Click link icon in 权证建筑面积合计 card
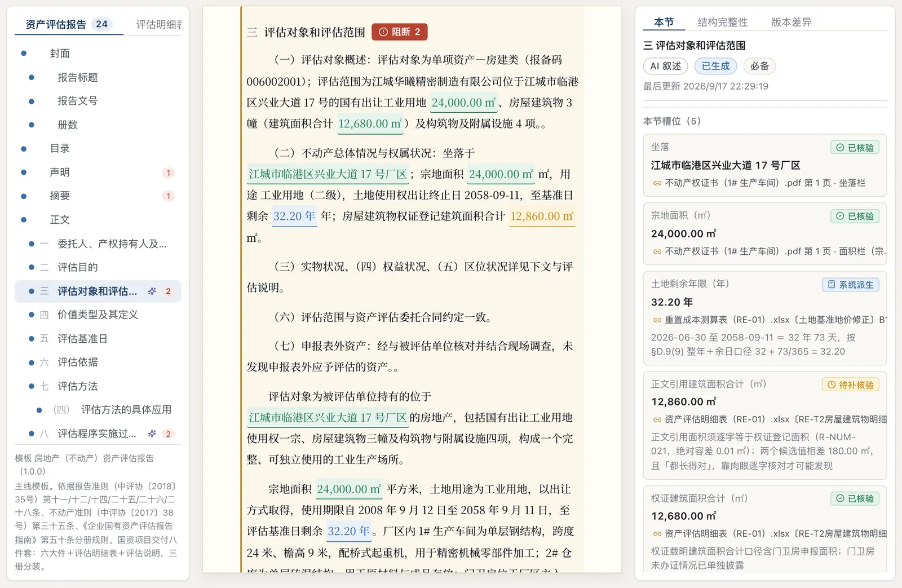 (657, 534)
